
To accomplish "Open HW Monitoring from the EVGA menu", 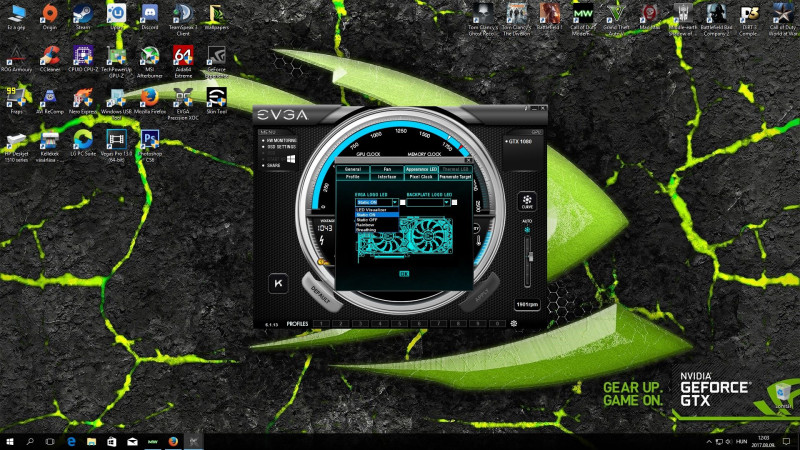I will pos(281,140).
